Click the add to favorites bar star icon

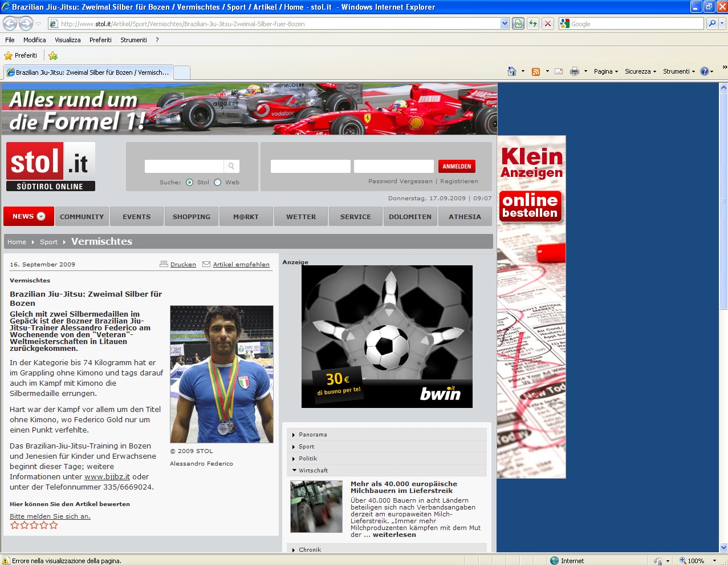53,55
